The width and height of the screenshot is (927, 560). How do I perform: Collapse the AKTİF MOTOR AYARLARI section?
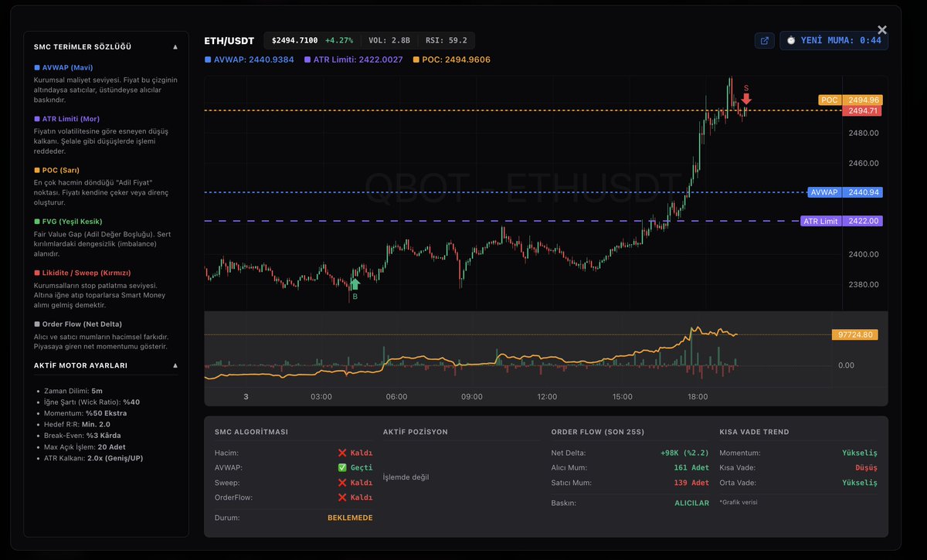[175, 365]
